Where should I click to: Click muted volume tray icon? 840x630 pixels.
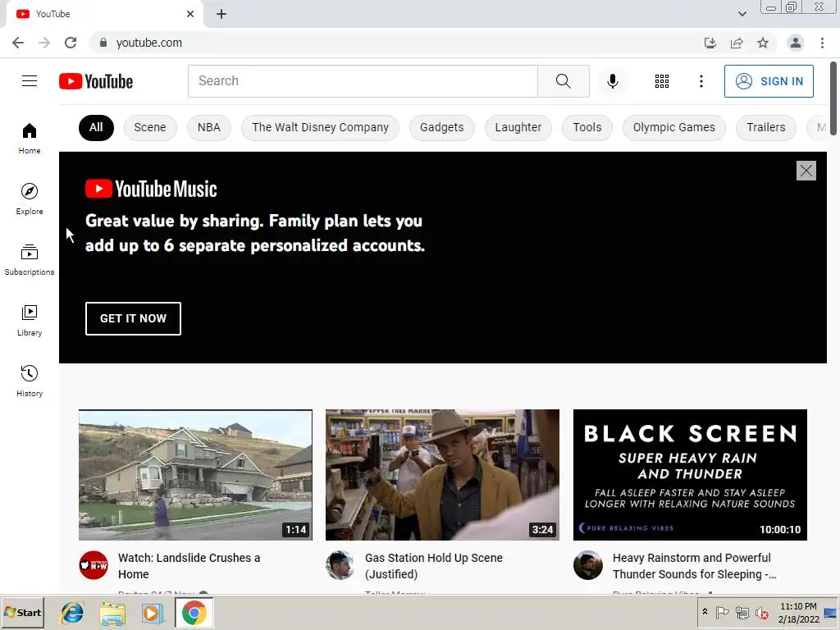tap(761, 612)
